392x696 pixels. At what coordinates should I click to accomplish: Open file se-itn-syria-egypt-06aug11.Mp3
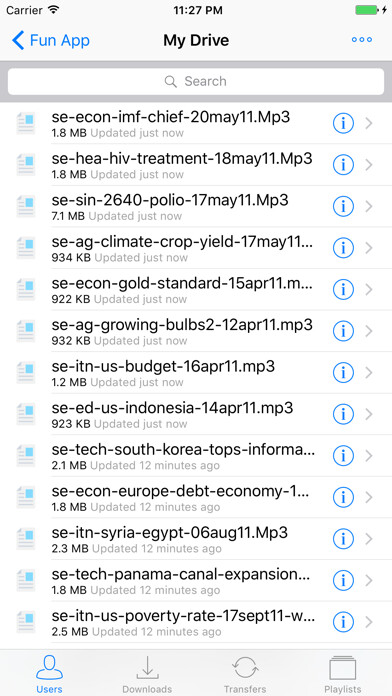tap(170, 532)
